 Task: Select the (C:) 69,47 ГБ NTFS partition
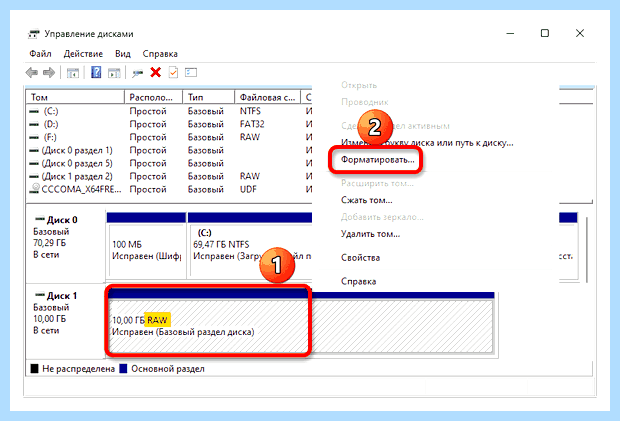click(x=250, y=245)
